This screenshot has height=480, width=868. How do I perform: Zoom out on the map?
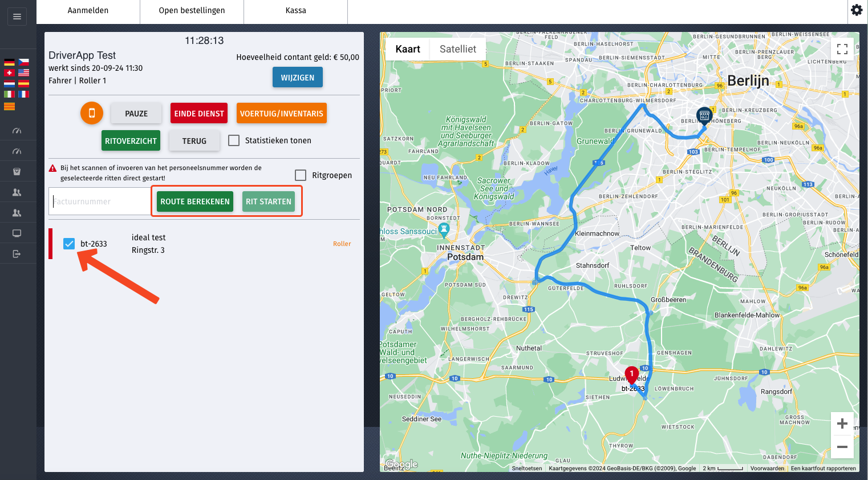842,447
